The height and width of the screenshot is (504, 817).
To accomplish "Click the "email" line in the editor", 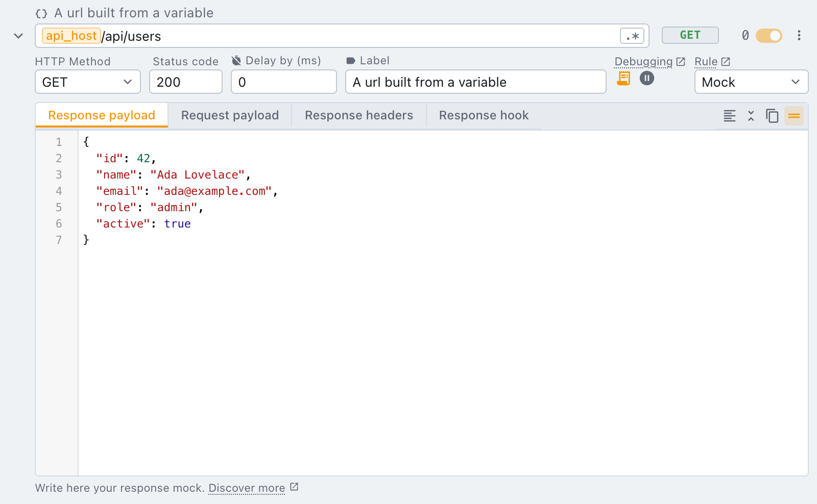I will click(186, 191).
